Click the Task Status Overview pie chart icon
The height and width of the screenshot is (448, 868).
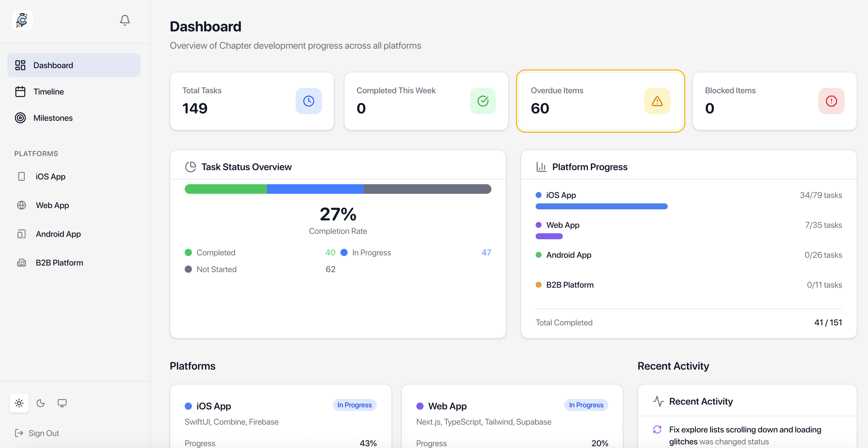click(191, 167)
